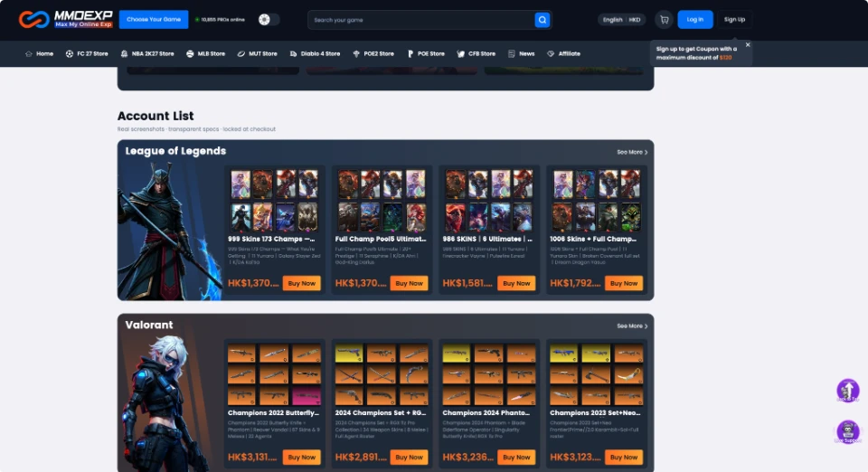Click the Affiliate tag icon
The image size is (868, 472).
click(551, 53)
